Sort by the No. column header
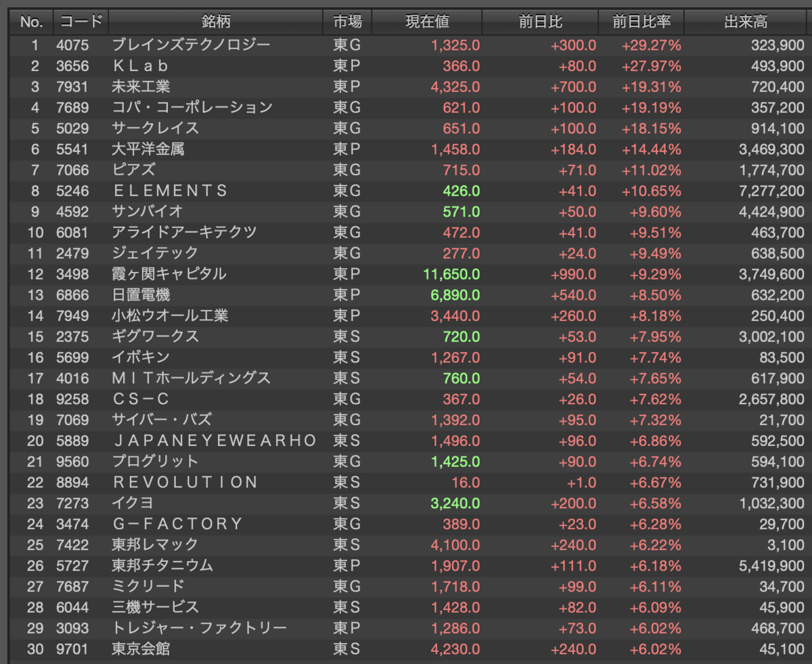The height and width of the screenshot is (664, 812). [x=31, y=22]
